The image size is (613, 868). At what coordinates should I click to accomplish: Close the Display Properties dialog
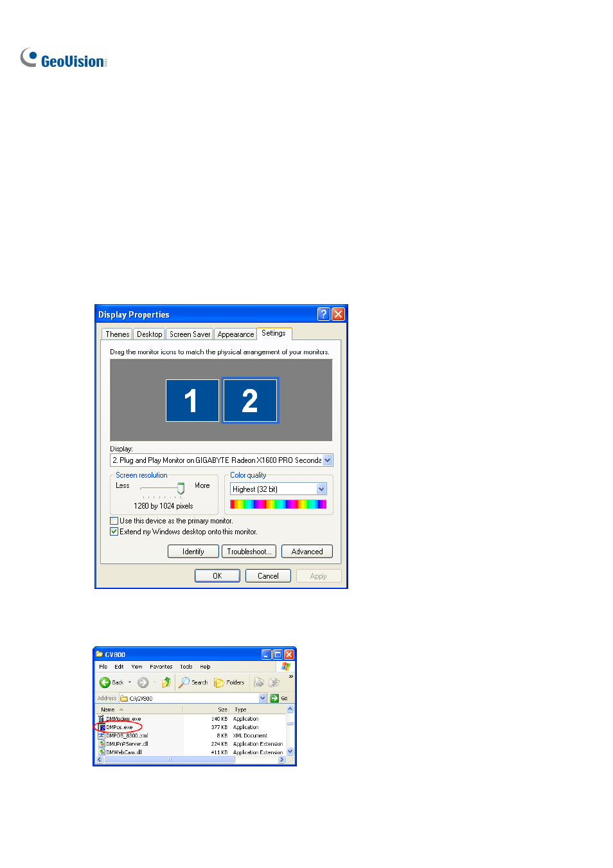click(339, 314)
